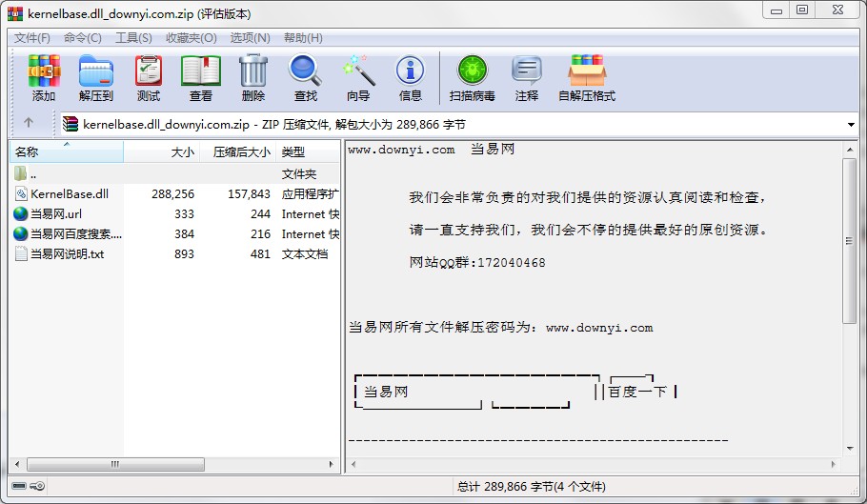867x504 pixels.
Task: Go up one level with arrow icon
Action: 29,123
